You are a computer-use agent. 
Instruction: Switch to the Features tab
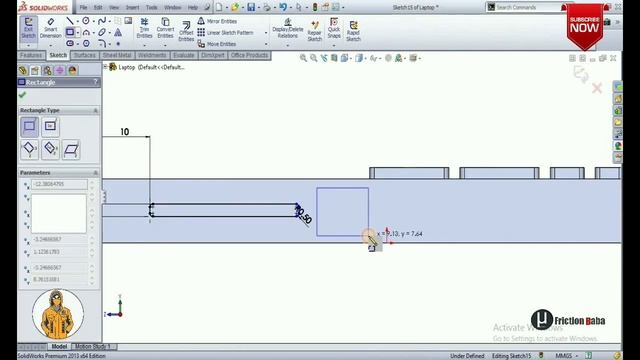click(31, 55)
